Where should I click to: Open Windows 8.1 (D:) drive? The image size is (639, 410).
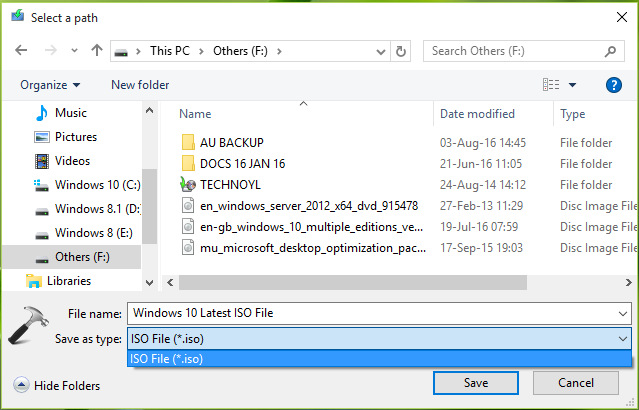(98, 209)
